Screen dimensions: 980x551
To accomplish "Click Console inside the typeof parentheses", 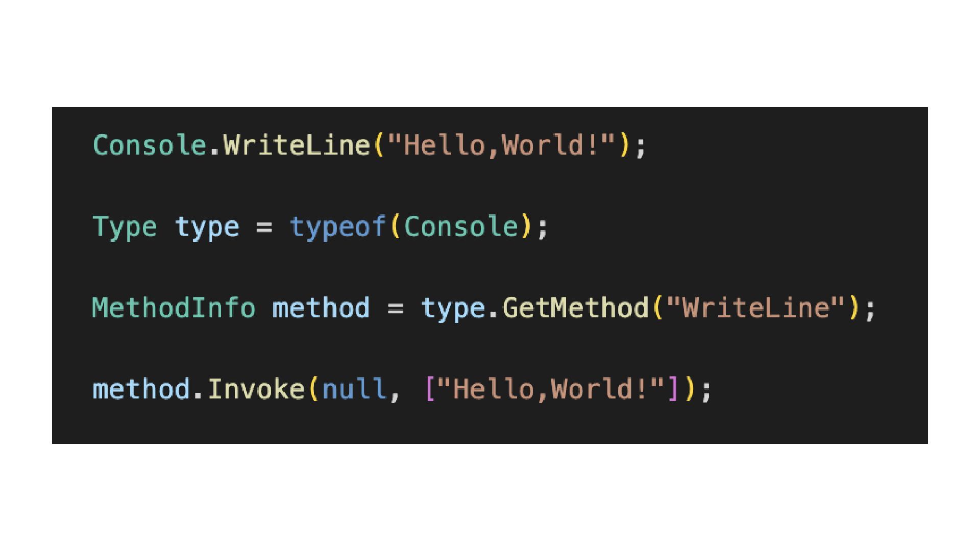I will [x=461, y=227].
